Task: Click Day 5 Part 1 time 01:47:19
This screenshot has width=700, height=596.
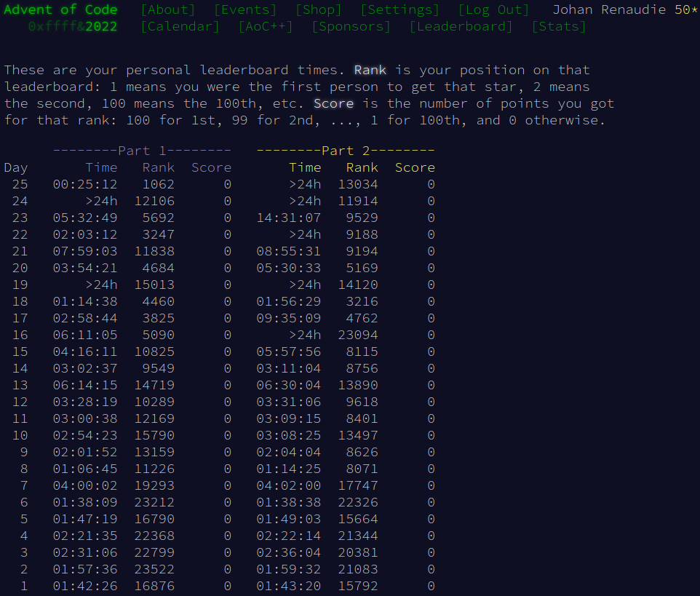Action: 85,519
